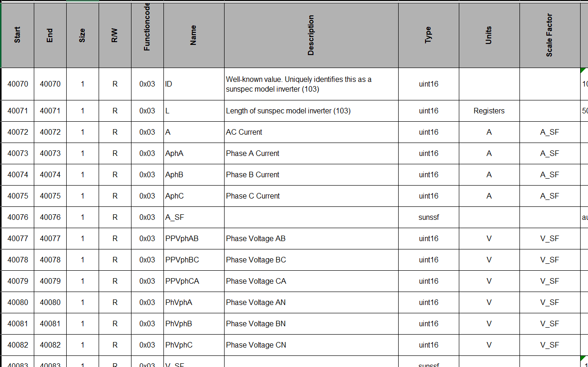
Task: Select the Type column header
Action: coord(428,35)
